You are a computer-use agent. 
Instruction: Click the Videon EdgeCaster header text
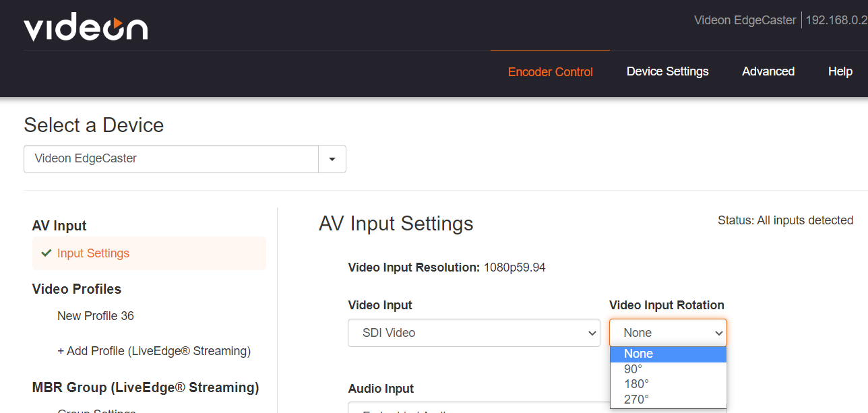point(745,20)
